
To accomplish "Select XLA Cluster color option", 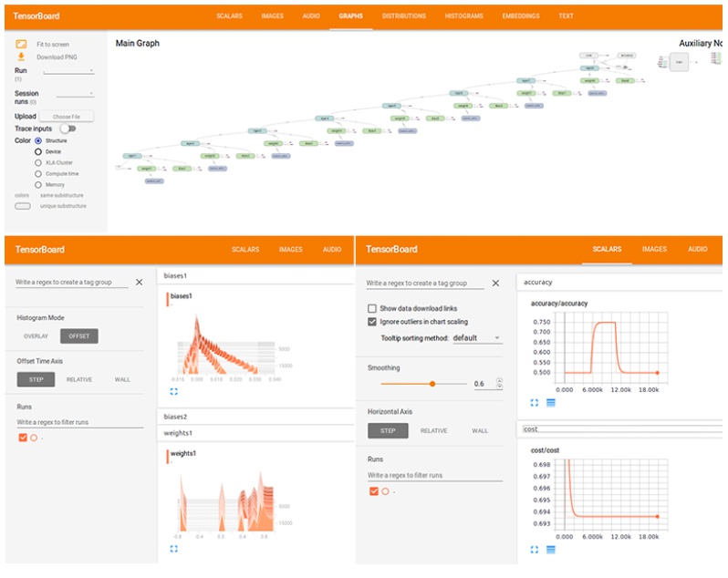I will [x=38, y=163].
